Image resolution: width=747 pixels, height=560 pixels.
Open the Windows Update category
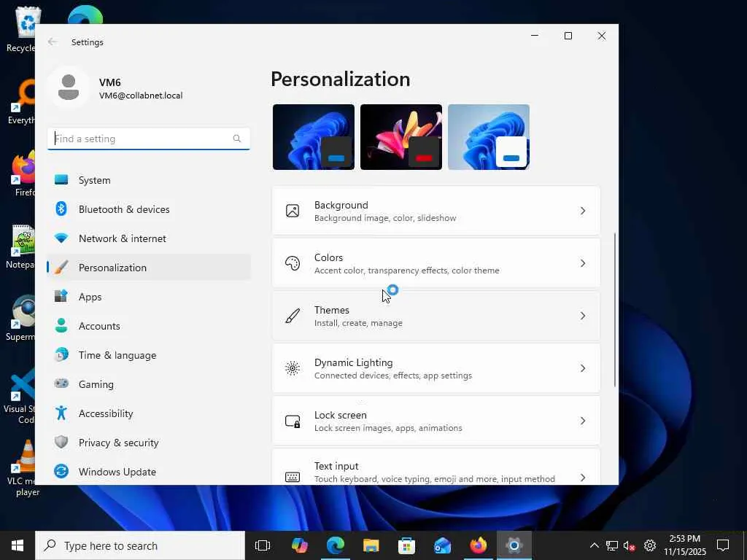149,472
